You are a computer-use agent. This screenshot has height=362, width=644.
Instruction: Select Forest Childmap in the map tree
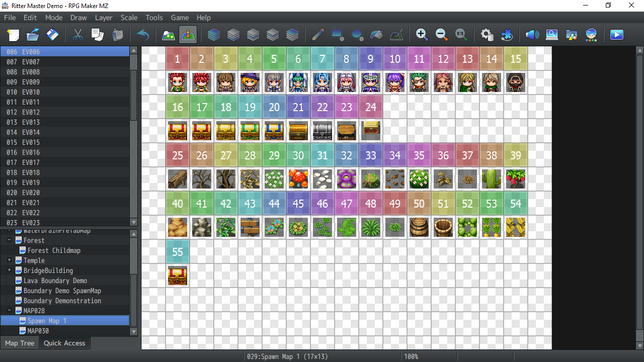tap(54, 250)
